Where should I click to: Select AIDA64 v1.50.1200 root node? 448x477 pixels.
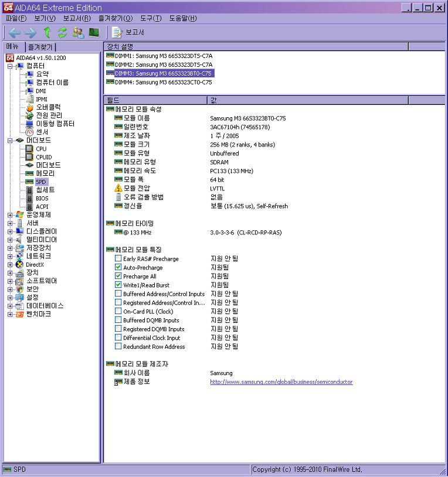coord(41,58)
